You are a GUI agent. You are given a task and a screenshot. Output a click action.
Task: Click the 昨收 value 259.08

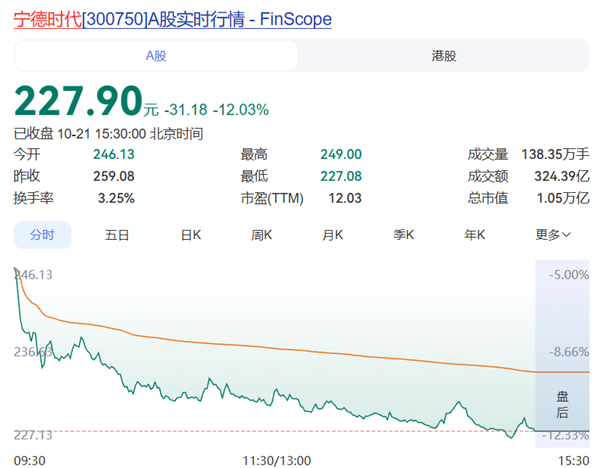coord(114,176)
